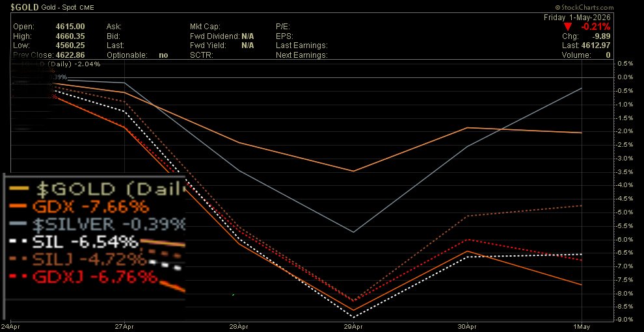Image resolution: width=644 pixels, height=332 pixels.
Task: Click the 'Last Earnings:' label
Action: click(301, 45)
